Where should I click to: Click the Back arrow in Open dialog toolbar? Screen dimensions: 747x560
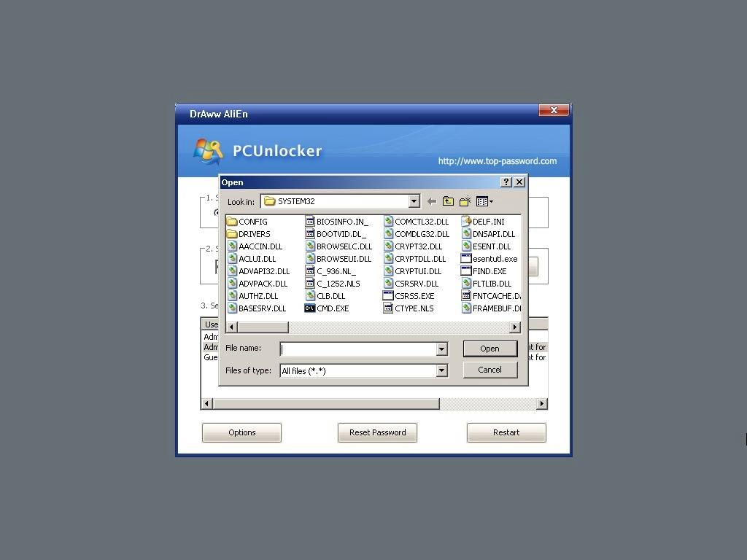[432, 201]
